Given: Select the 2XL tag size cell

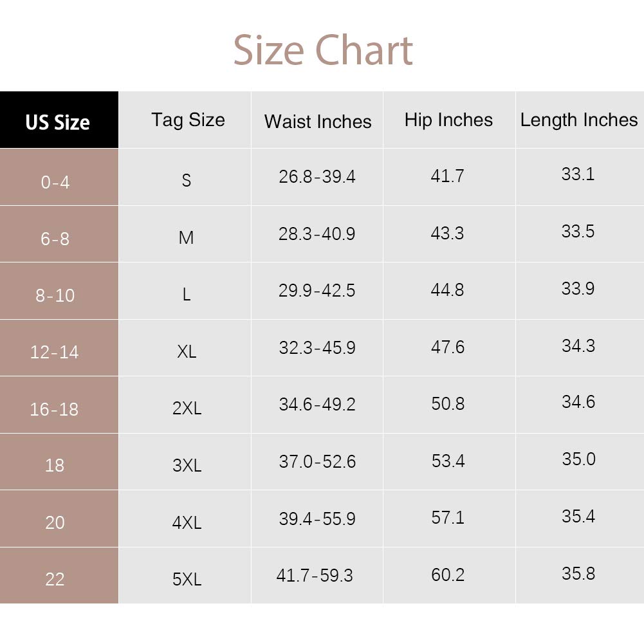Looking at the screenshot, I should pos(187,409).
